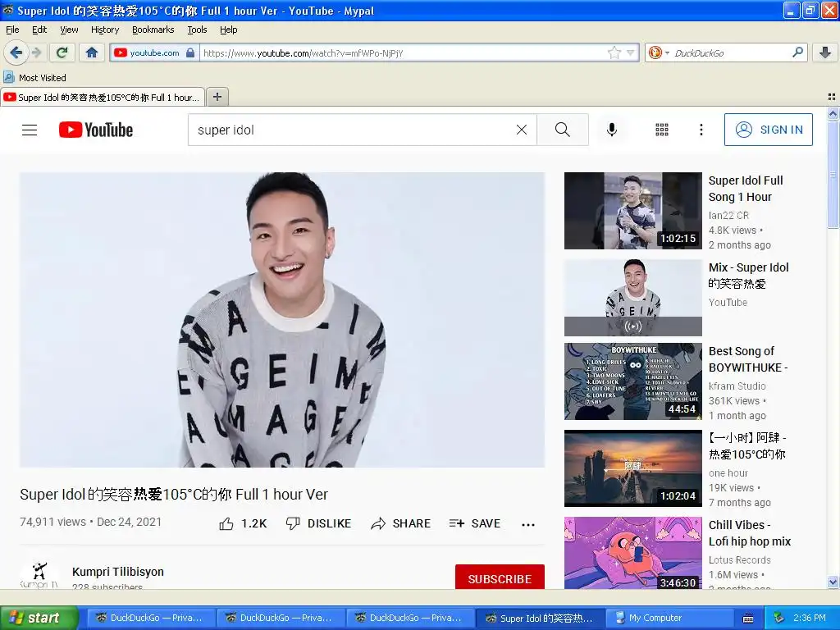
Task: Open the 'Chill Vibes - Lofi hip hop mix' title
Action: click(750, 533)
